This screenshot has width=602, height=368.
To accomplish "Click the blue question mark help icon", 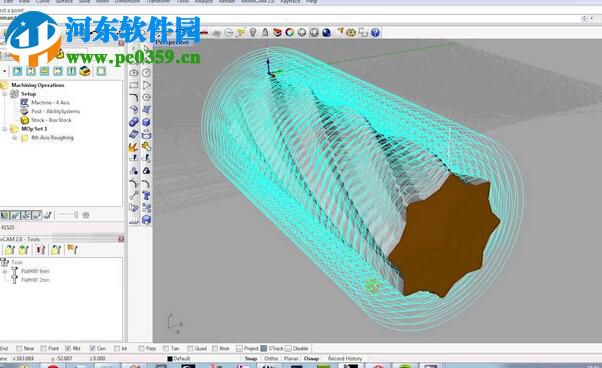I will tap(375, 33).
